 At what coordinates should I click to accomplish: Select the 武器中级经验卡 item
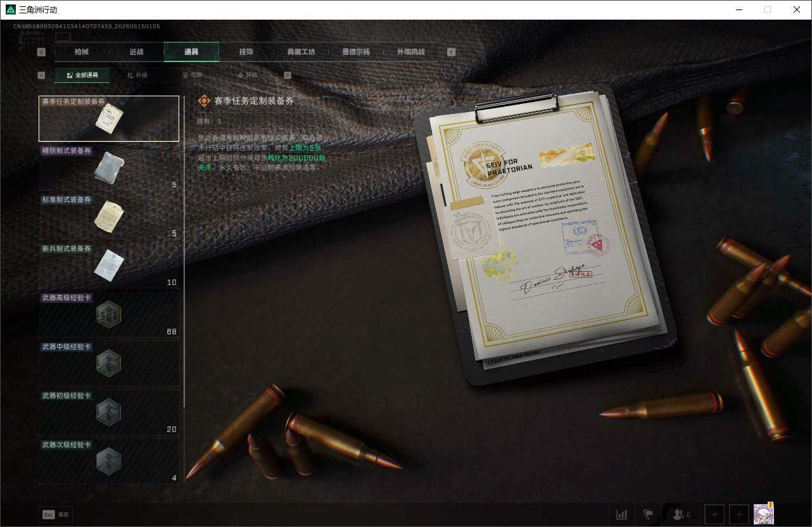coord(109,364)
